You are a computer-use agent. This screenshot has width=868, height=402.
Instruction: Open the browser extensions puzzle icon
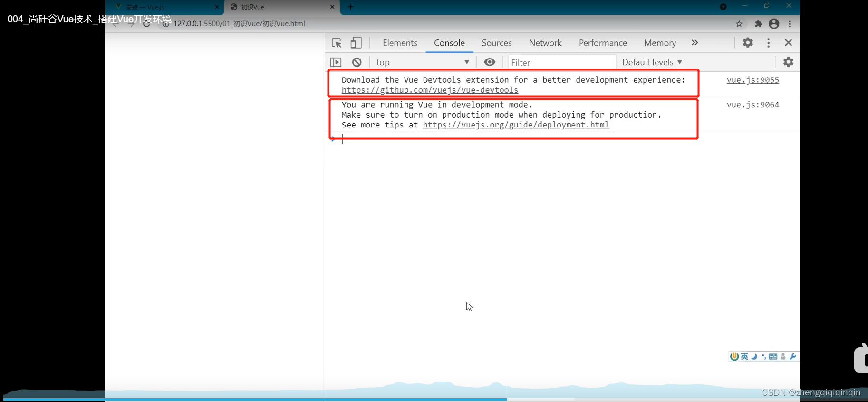pos(758,24)
